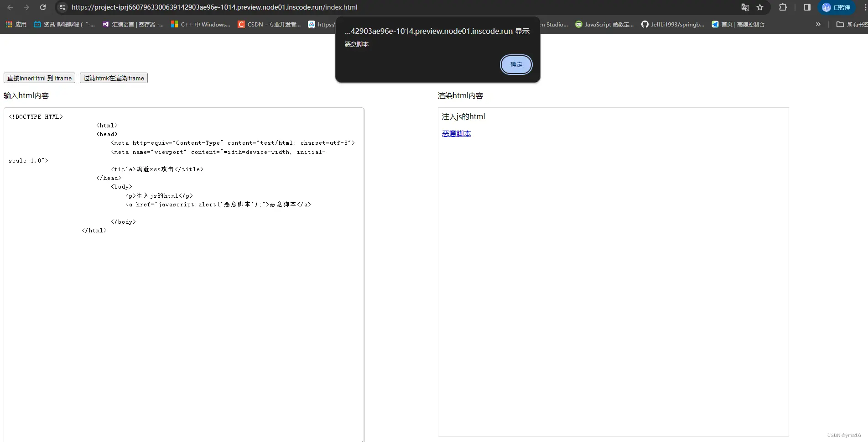Toggle the browser side panel icon
Viewport: 868px width, 442px height.
click(807, 7)
